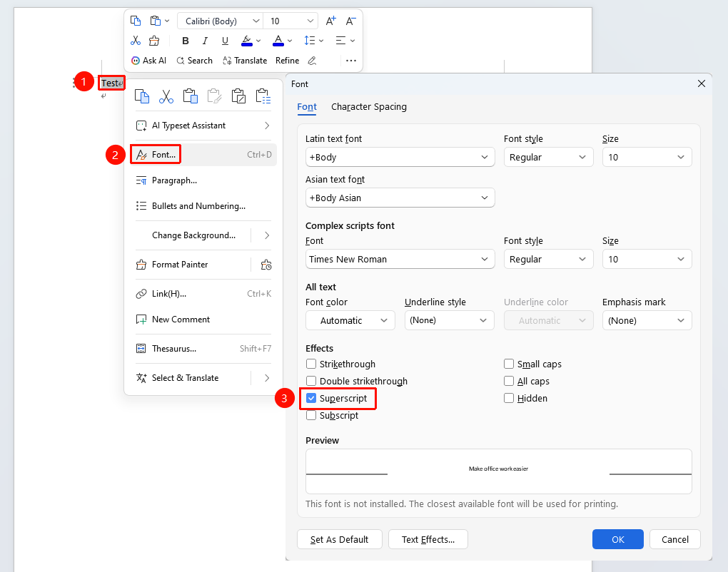Screen dimensions: 728x572
Task: Toggle Underline formatting in the mini toolbar
Action: click(x=225, y=41)
